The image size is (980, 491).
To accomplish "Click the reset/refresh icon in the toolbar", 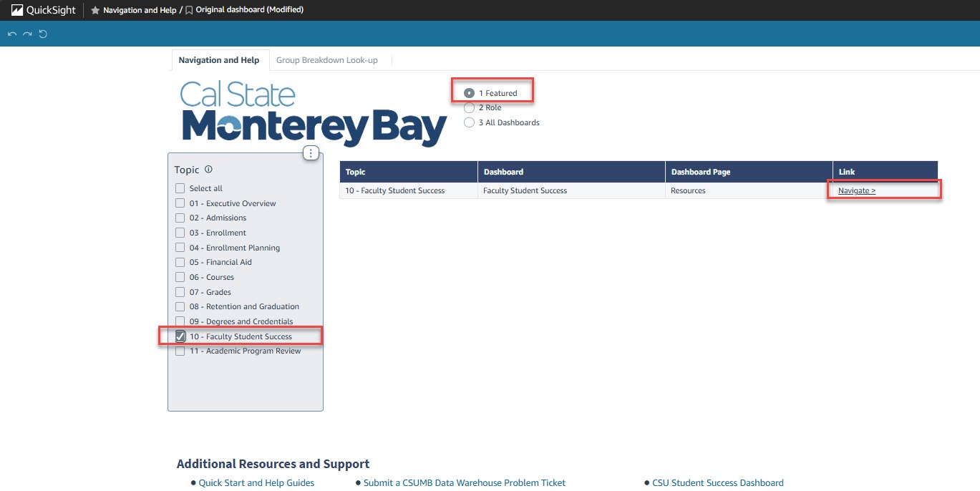I will 42,32.
